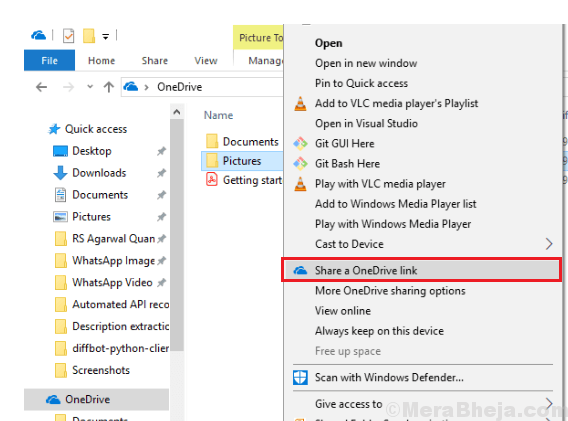Switch to the Home ribbon tab

click(101, 61)
